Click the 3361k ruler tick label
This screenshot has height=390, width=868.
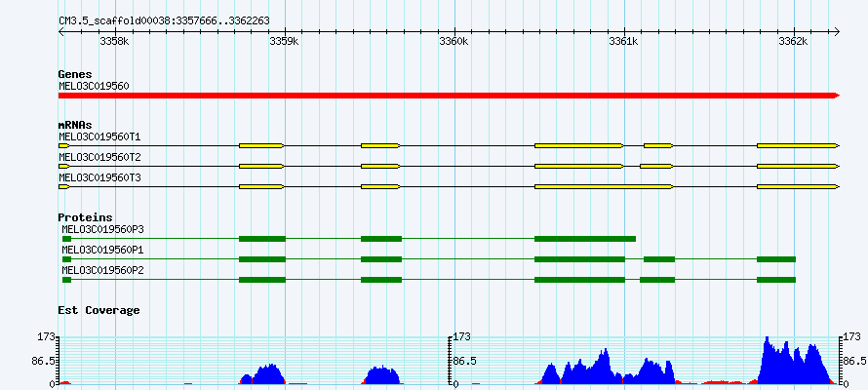[x=623, y=41]
